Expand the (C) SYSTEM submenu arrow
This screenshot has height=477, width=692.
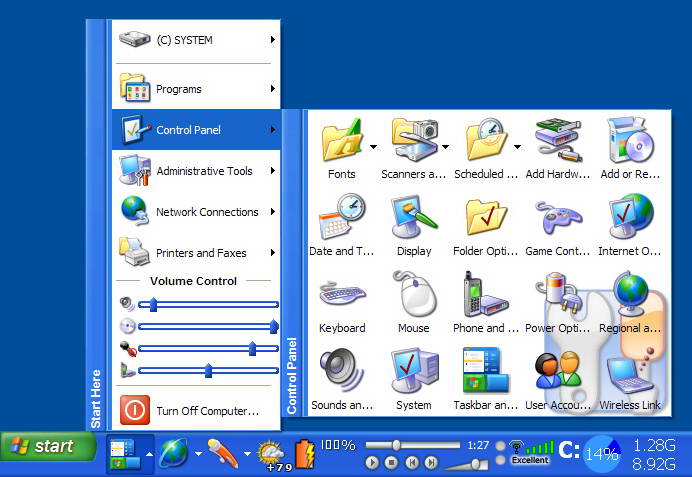(273, 40)
